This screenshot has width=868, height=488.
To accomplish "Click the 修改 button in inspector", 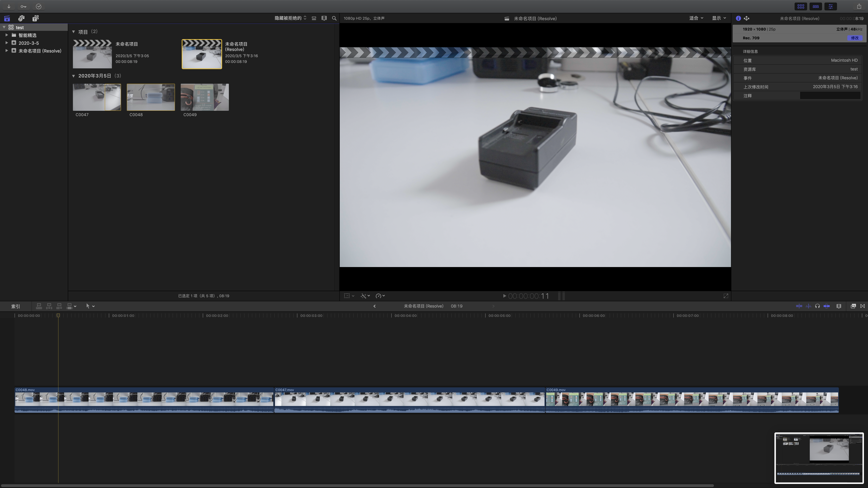I will pos(855,38).
